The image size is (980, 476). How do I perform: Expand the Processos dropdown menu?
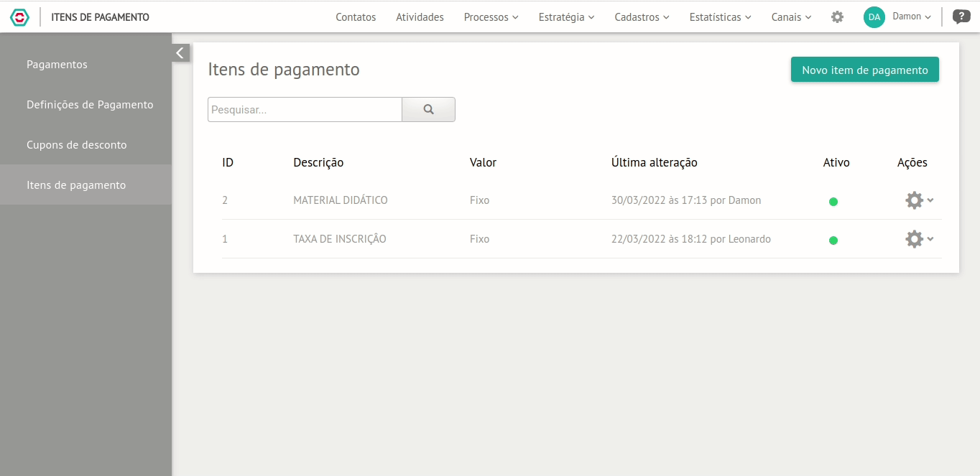point(491,17)
